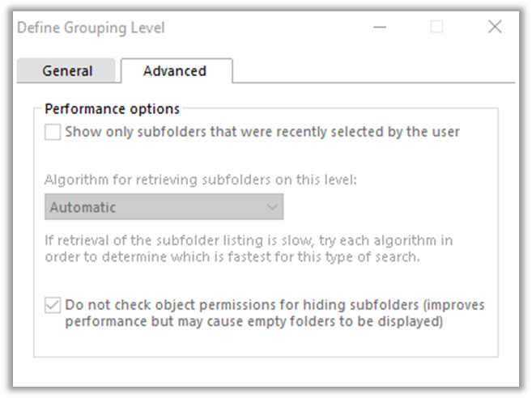Click the hint text about slow subfolder retrieval
Image resolution: width=532 pixels, height=398 pixels.
coord(248,249)
